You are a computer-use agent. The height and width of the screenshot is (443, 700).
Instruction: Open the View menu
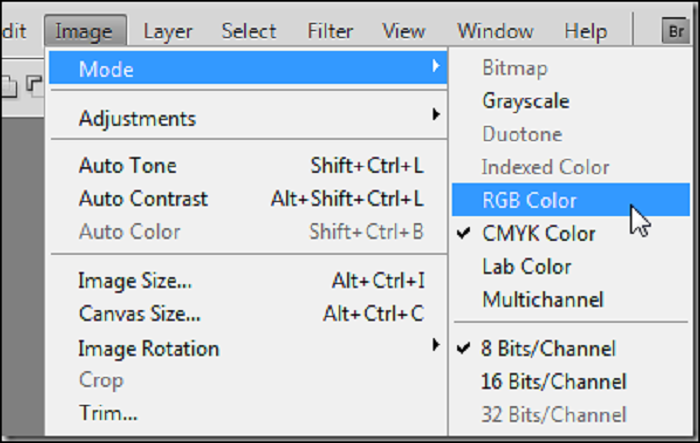coord(403,32)
